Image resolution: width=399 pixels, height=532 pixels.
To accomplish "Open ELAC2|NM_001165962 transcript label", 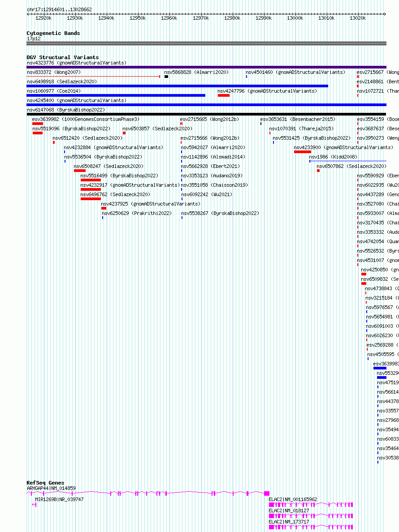I will [293, 499].
